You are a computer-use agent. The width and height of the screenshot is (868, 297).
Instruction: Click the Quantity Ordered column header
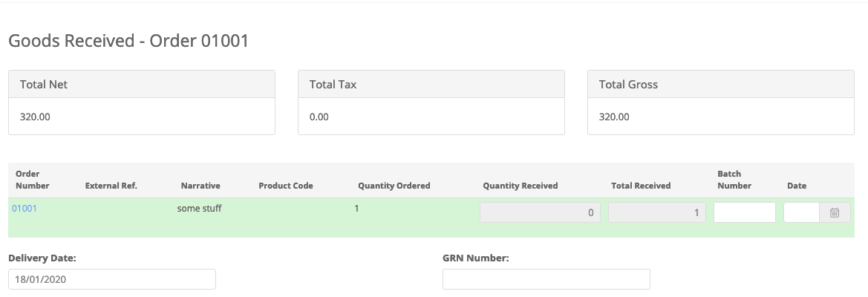394,186
